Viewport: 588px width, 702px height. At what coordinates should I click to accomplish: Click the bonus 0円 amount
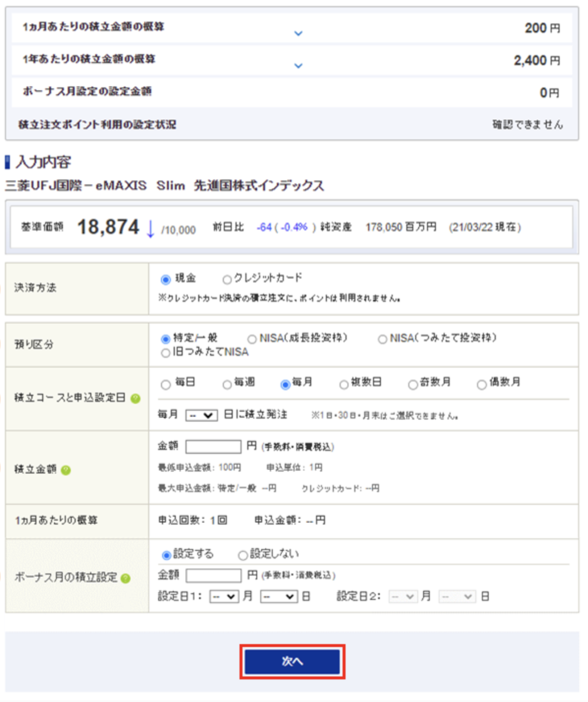(549, 92)
